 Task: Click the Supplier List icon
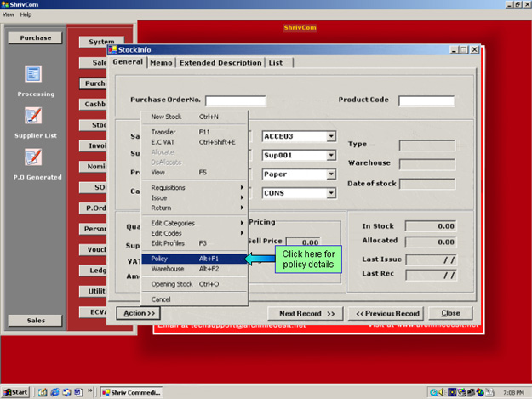pos(33,117)
